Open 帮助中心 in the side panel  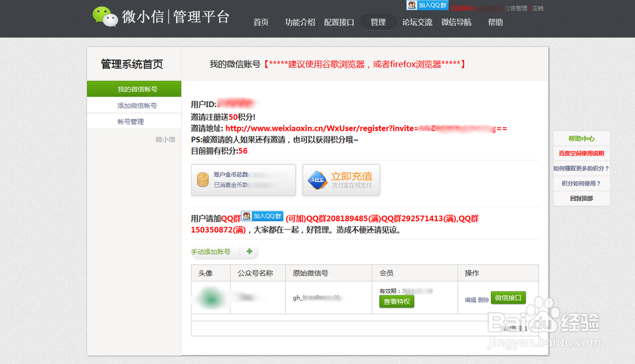582,138
